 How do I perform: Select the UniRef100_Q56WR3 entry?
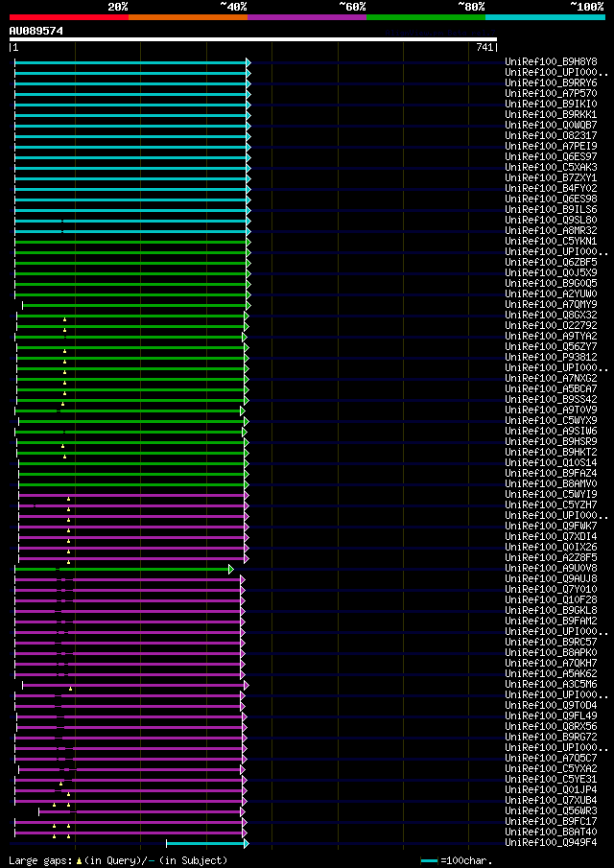click(x=551, y=810)
